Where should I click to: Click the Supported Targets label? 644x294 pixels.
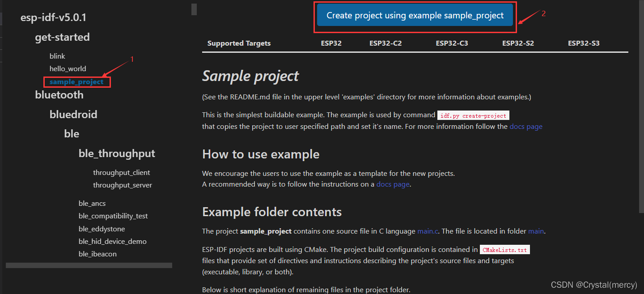point(239,43)
